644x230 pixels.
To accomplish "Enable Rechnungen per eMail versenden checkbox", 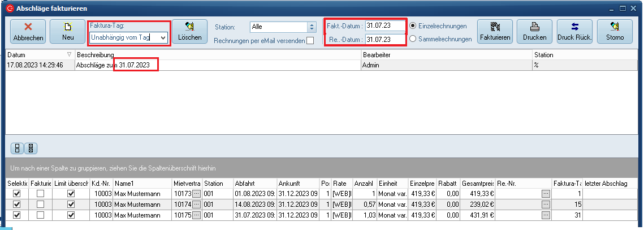I will tap(310, 41).
